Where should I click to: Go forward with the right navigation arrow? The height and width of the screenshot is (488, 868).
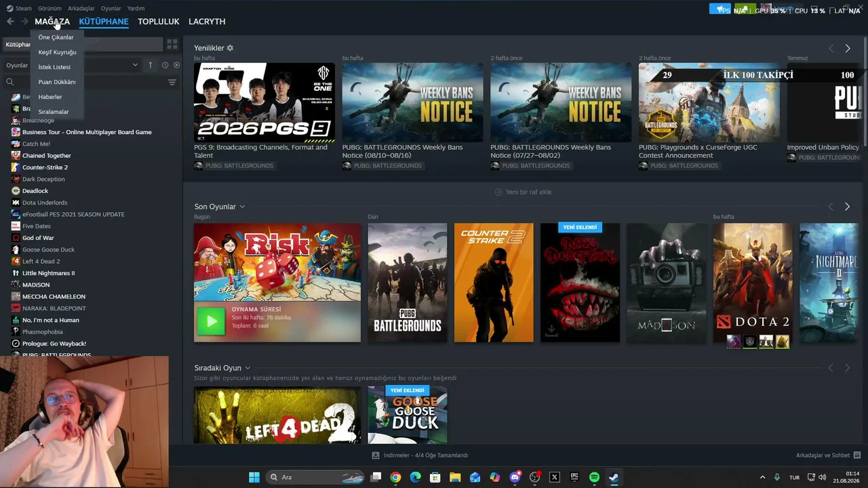pos(24,22)
